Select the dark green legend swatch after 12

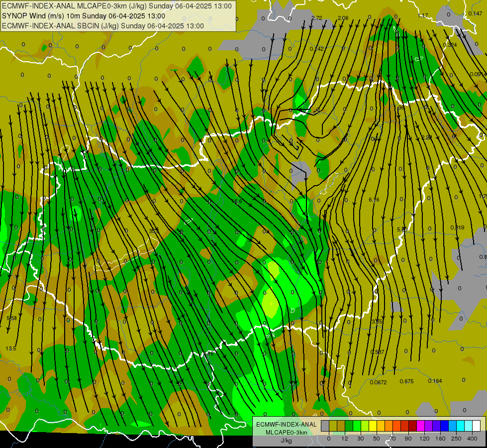[349, 426]
